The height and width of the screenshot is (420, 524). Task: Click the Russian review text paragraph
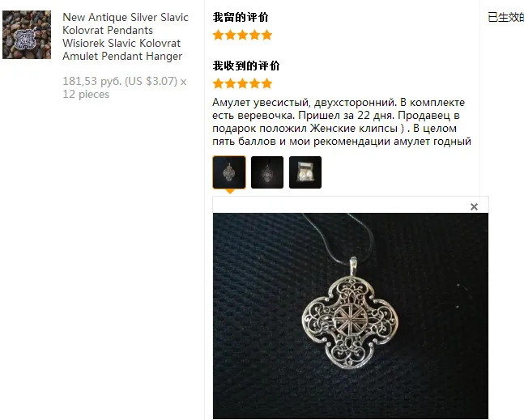(342, 122)
